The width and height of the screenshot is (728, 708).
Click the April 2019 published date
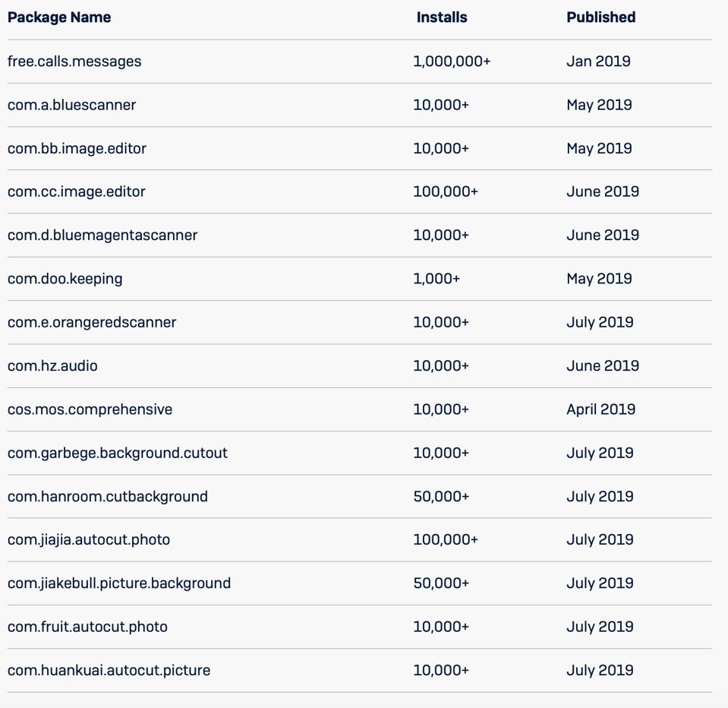click(600, 409)
